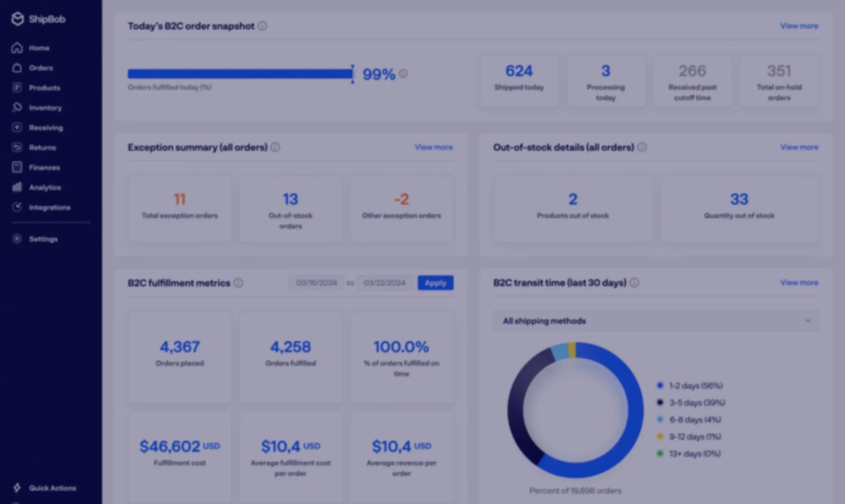Click the Shipped today 624 card

(519, 79)
